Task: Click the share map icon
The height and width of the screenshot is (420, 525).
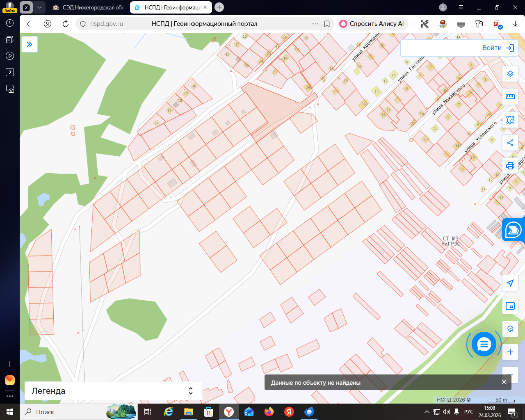Action: [510, 143]
